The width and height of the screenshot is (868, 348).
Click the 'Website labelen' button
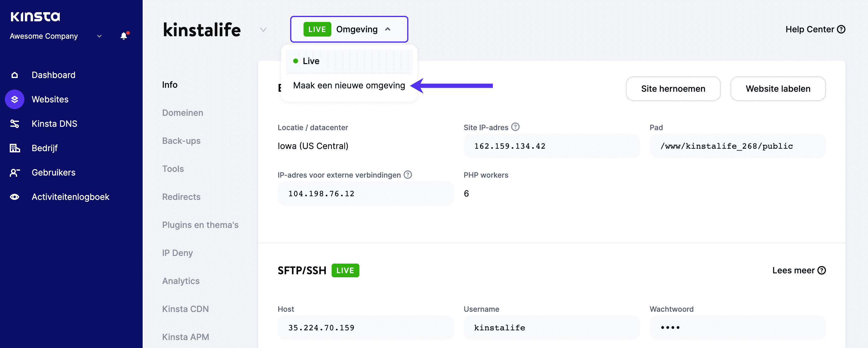coord(778,89)
